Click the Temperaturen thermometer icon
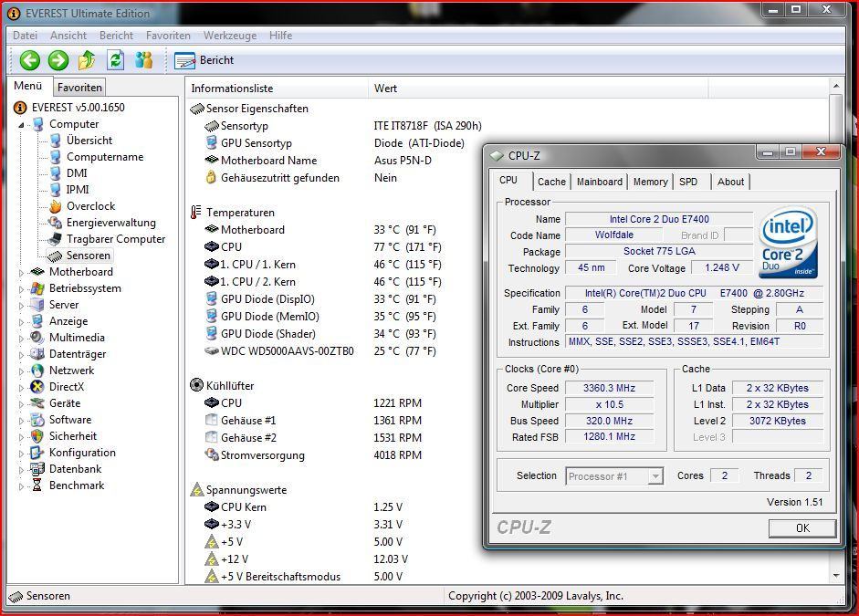The width and height of the screenshot is (859, 616). (x=195, y=213)
